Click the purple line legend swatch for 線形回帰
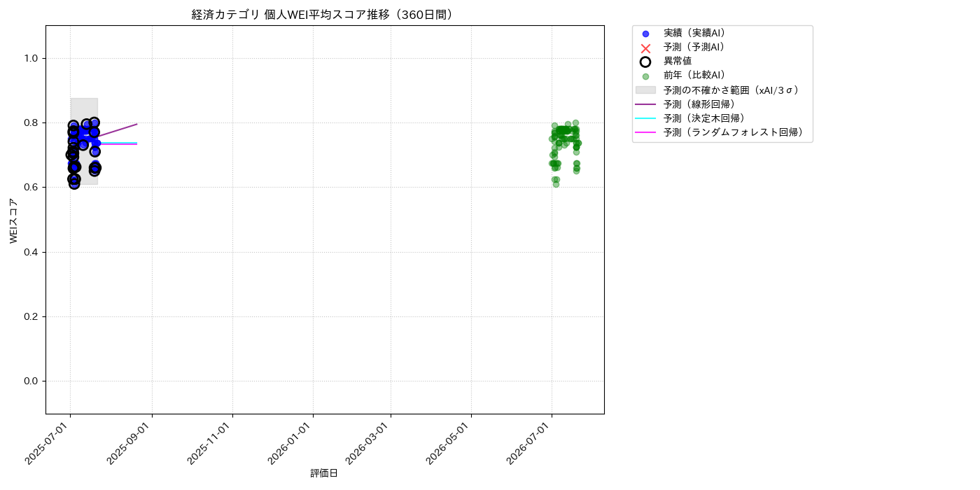Viewport: 980px width, 490px height. 645,104
